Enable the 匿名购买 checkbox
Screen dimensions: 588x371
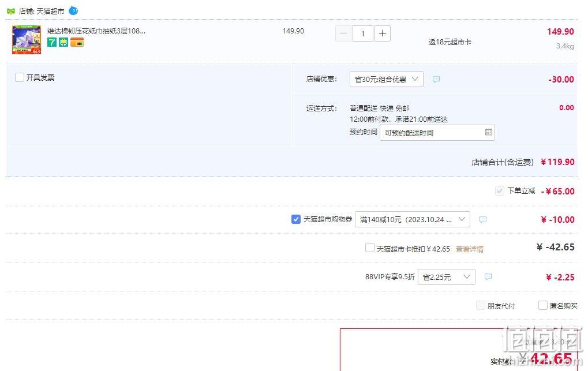pos(542,305)
